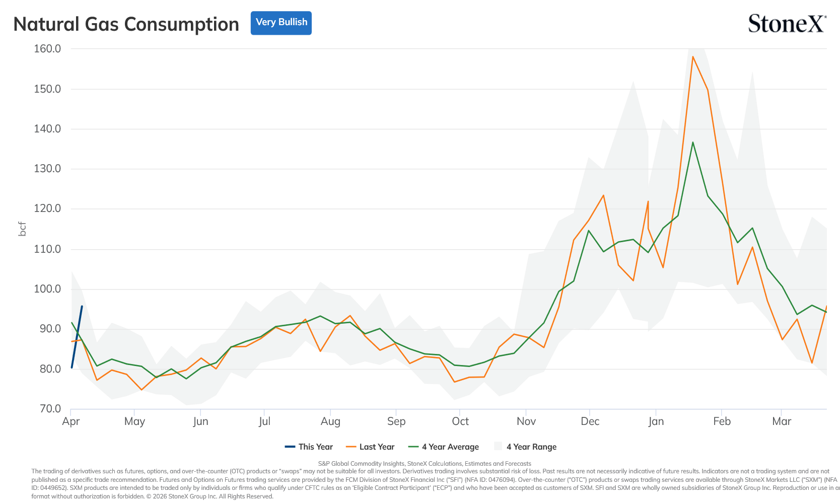Image resolution: width=840 pixels, height=504 pixels.
Task: Click the bcf y-axis unit label
Action: (x=22, y=229)
